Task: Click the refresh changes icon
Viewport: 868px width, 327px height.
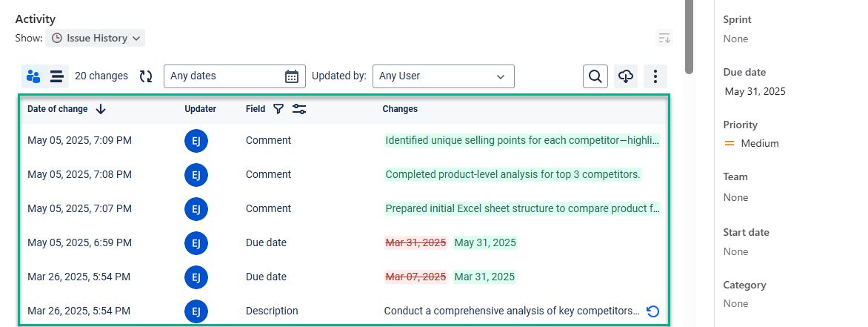Action: [146, 76]
